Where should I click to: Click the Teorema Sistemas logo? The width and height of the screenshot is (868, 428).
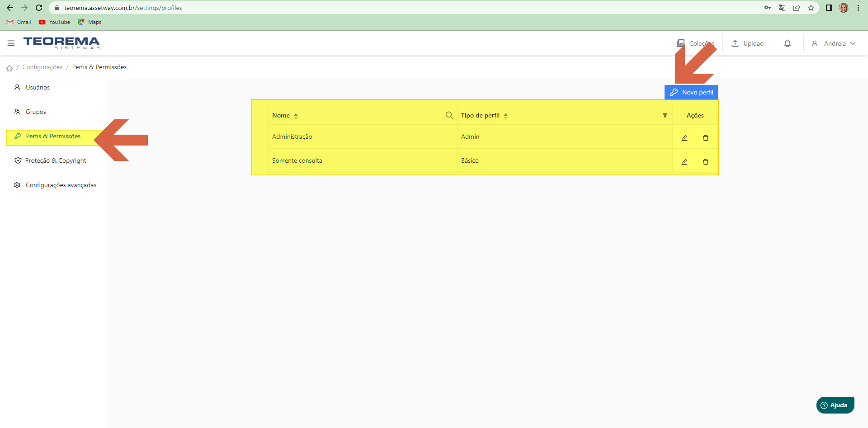[61, 43]
